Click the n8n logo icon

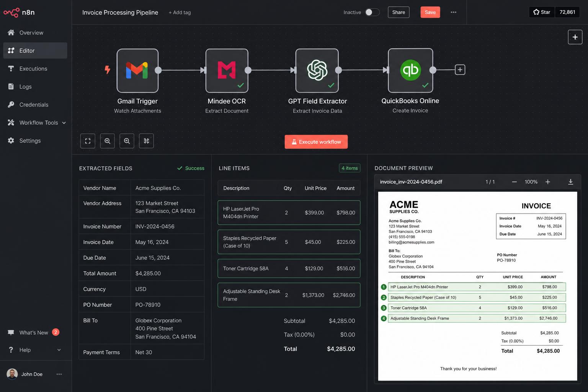click(x=11, y=13)
